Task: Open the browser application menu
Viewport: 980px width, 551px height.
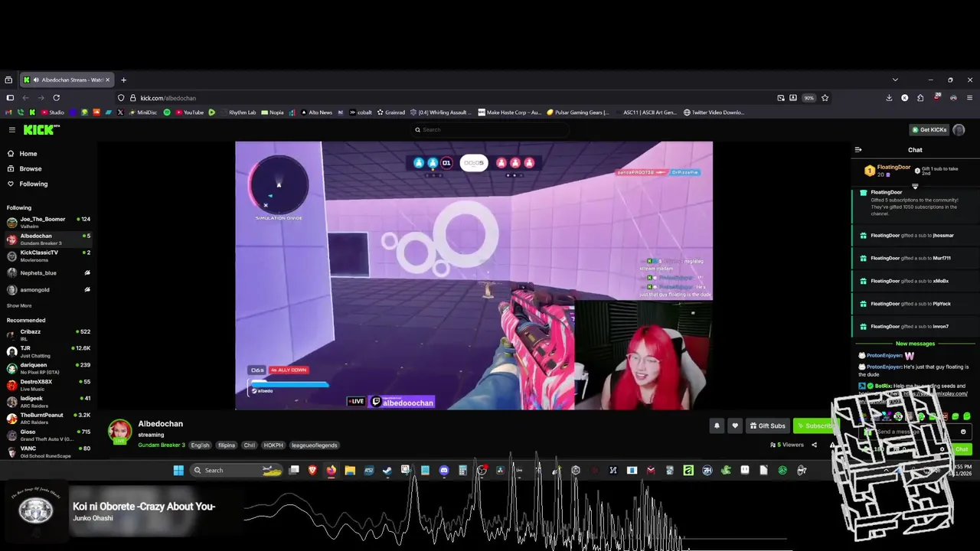Action: (x=970, y=98)
